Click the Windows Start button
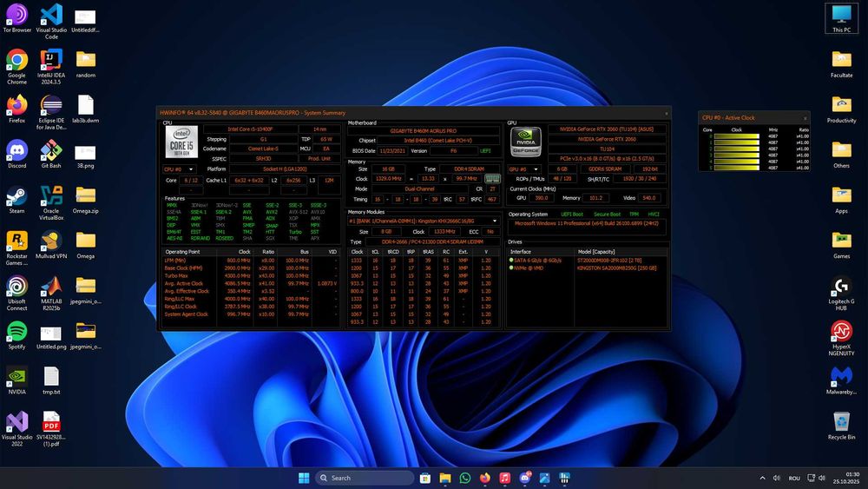The width and height of the screenshot is (868, 489). [304, 478]
